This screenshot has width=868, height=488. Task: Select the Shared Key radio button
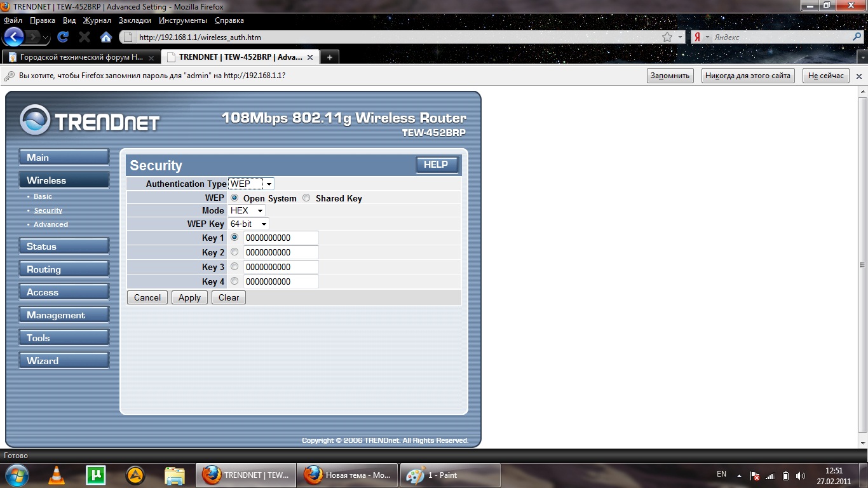pyautogui.click(x=306, y=198)
